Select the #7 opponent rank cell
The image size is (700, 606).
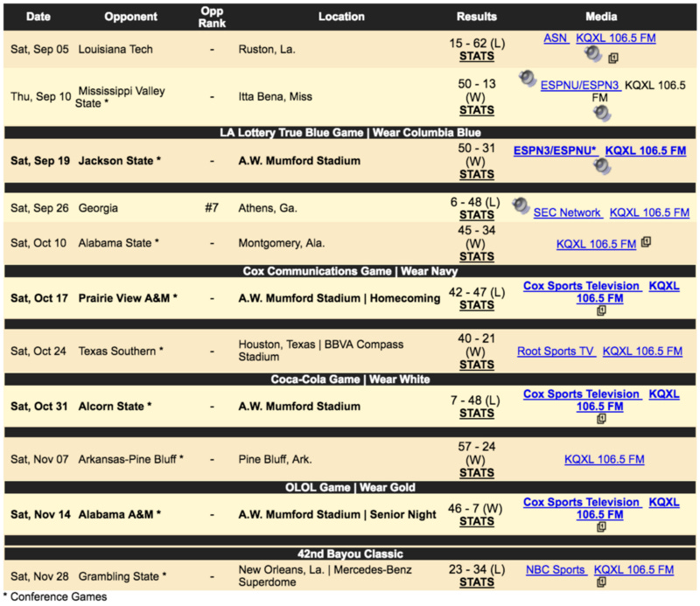212,208
